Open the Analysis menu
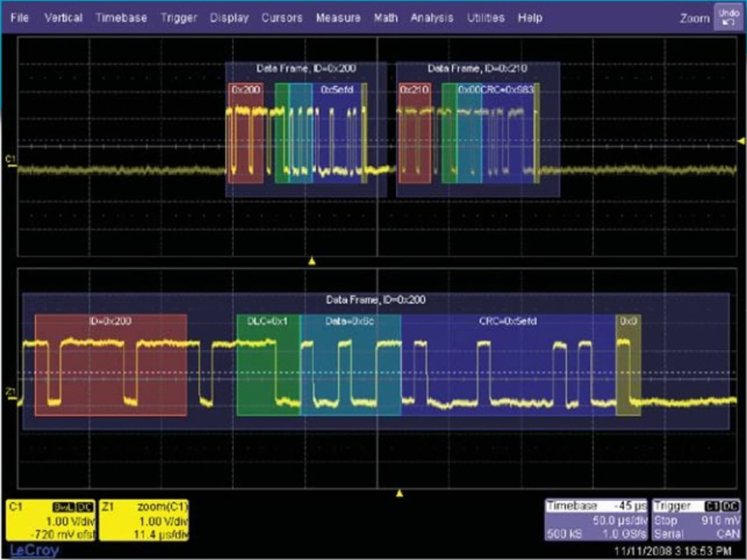 [431, 17]
